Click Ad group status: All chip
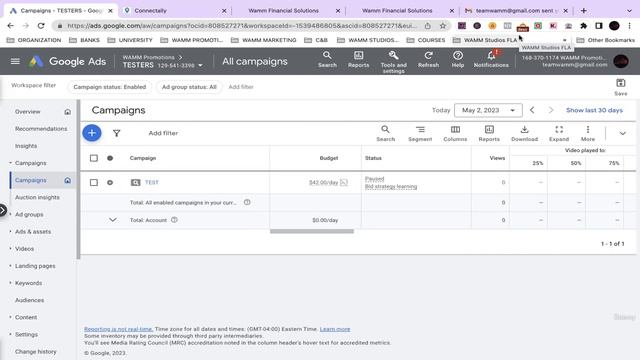 (x=189, y=87)
